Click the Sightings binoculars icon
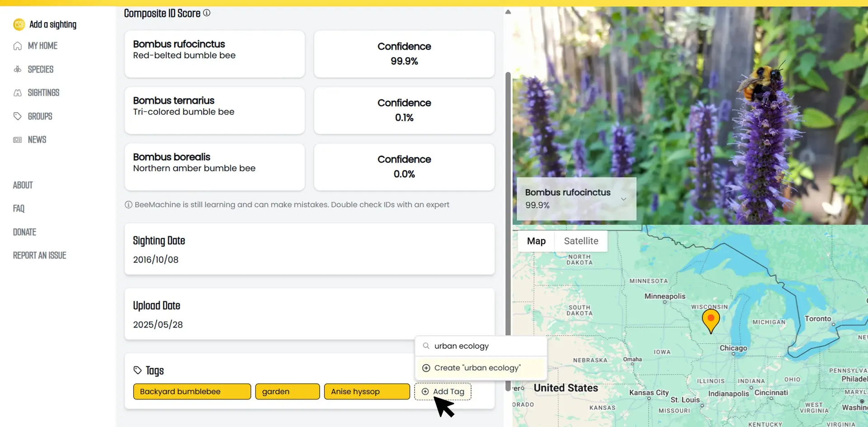The height and width of the screenshot is (427, 868). [x=17, y=93]
